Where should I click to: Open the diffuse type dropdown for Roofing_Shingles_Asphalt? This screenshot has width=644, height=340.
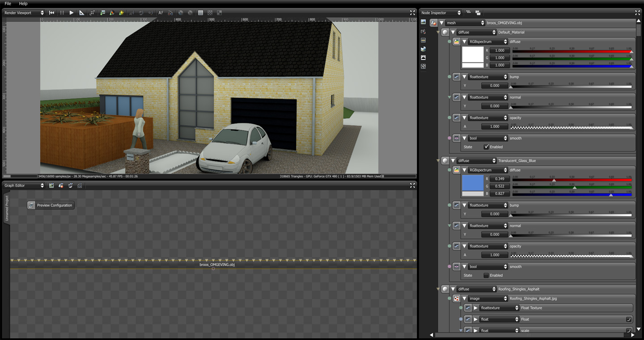tap(476, 289)
